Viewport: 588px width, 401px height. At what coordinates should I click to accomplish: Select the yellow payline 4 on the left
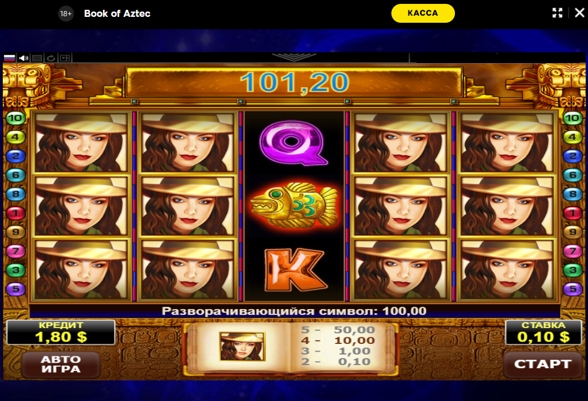[15, 137]
